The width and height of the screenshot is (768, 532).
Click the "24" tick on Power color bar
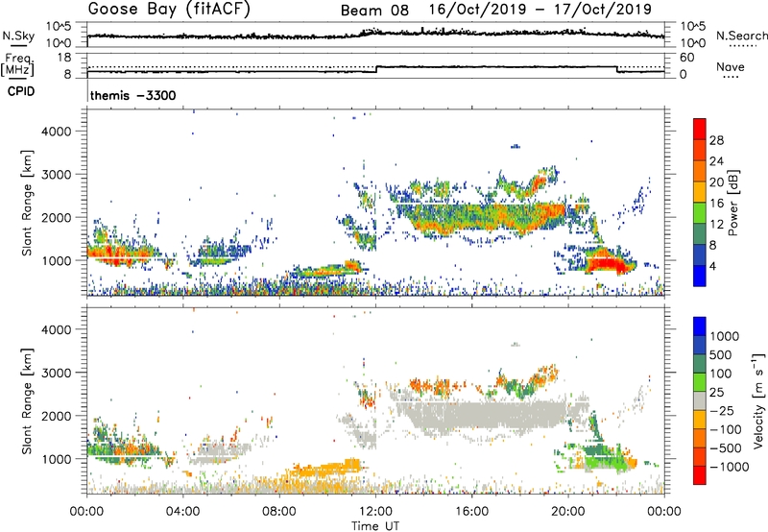[x=716, y=161]
